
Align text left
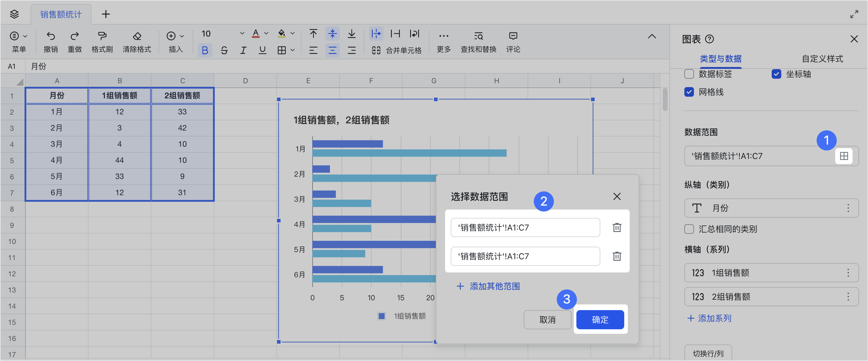coord(313,50)
